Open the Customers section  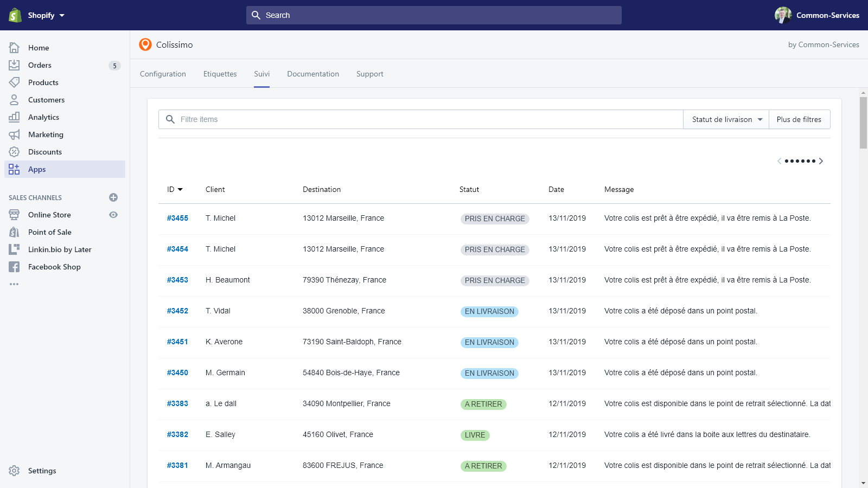[46, 100]
